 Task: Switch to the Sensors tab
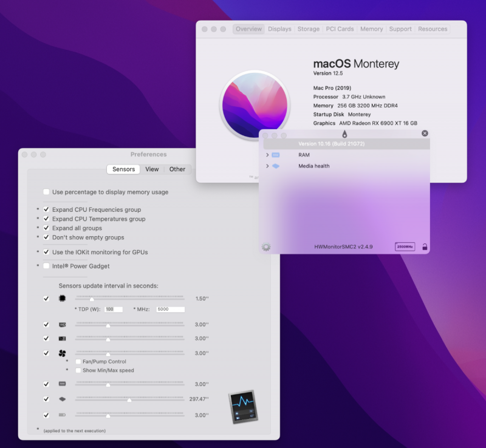pos(123,169)
